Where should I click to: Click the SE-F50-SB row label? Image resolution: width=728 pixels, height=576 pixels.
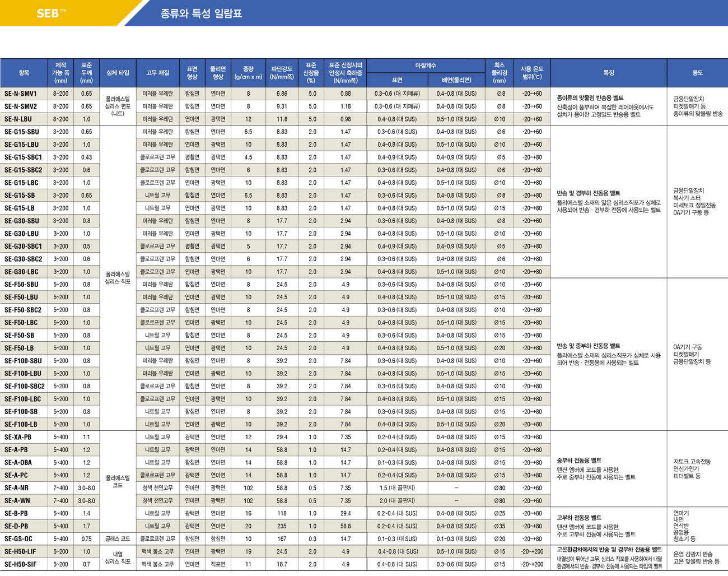(20, 336)
